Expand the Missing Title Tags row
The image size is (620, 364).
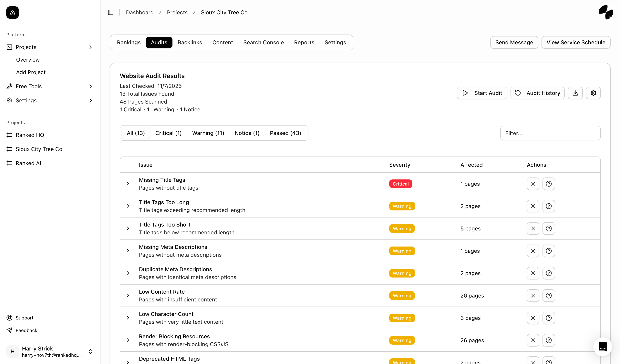click(128, 184)
